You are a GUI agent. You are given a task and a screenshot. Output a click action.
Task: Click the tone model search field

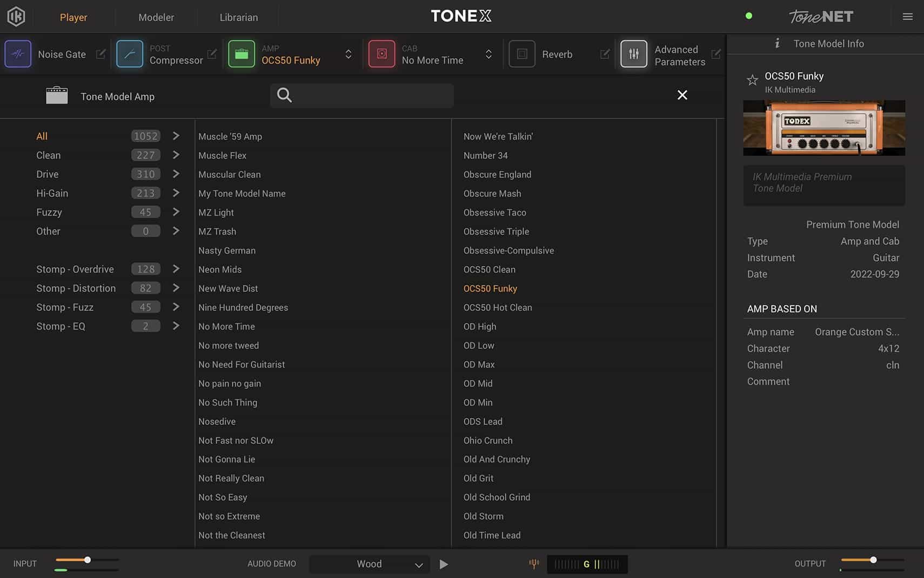(x=362, y=95)
